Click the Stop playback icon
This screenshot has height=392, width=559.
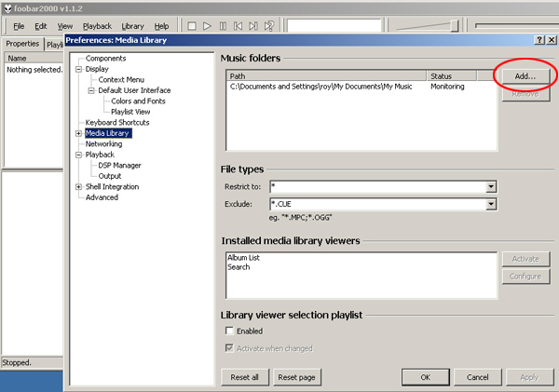tap(192, 26)
